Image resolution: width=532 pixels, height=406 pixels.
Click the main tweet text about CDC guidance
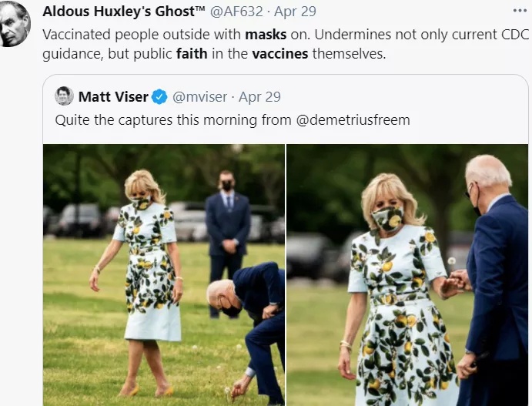286,44
